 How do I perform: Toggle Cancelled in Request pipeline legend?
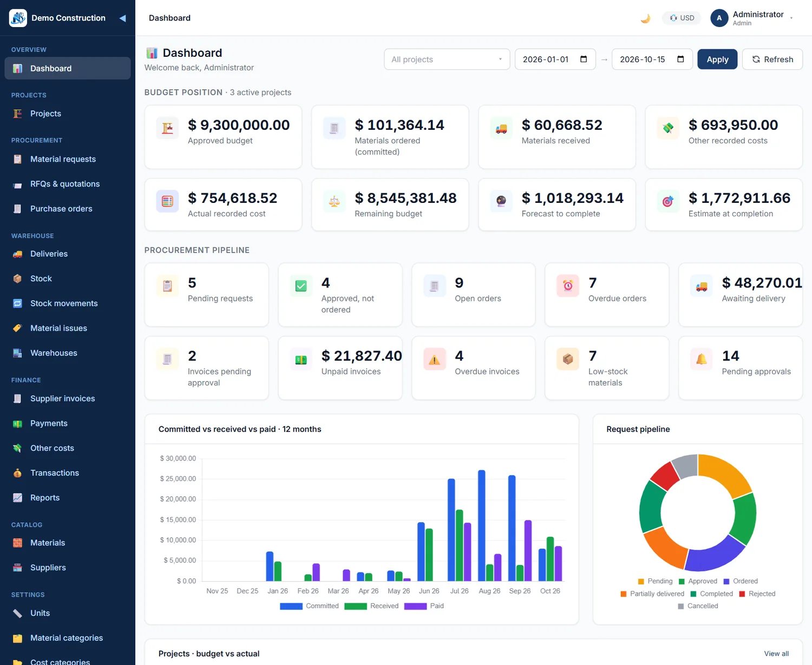click(698, 606)
